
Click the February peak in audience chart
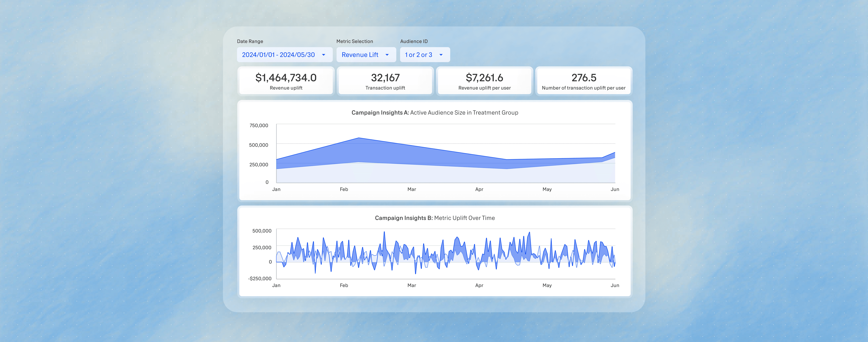359,138
